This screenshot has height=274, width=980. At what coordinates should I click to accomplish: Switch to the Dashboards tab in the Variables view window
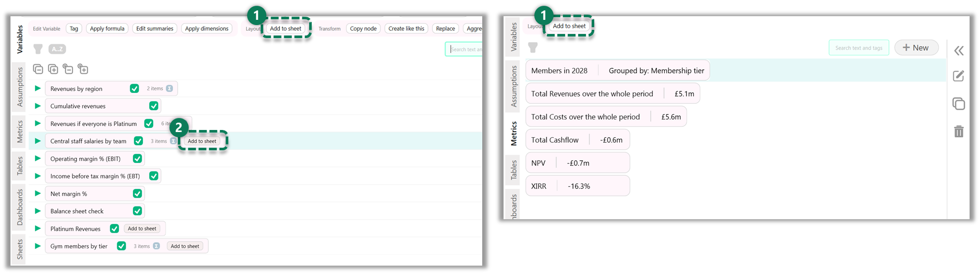click(20, 207)
